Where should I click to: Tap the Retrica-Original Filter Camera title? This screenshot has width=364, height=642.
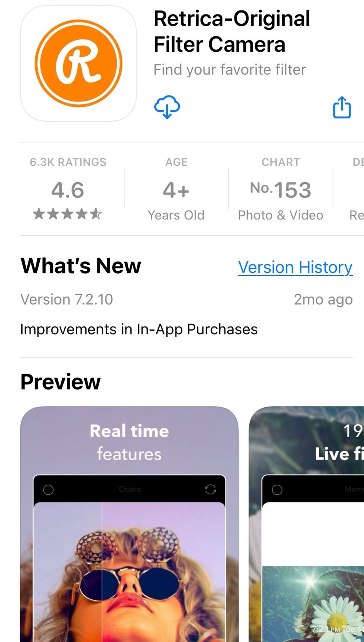click(232, 31)
